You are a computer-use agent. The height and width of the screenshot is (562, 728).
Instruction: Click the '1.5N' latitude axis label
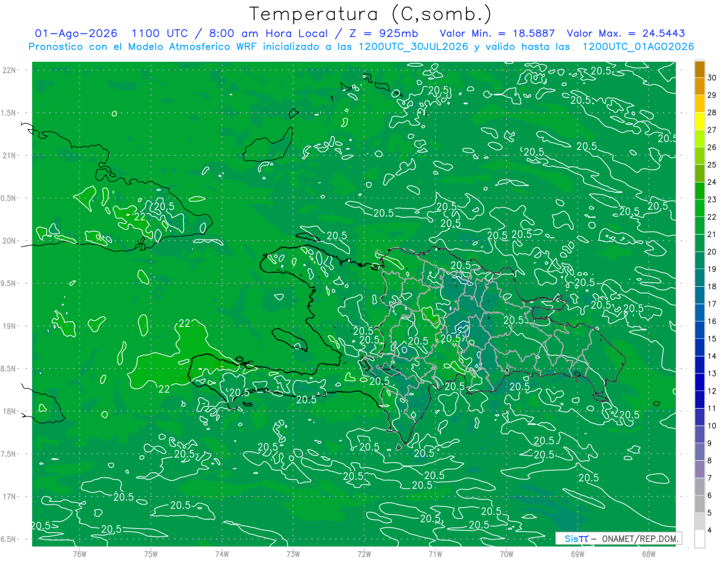pyautogui.click(x=8, y=113)
